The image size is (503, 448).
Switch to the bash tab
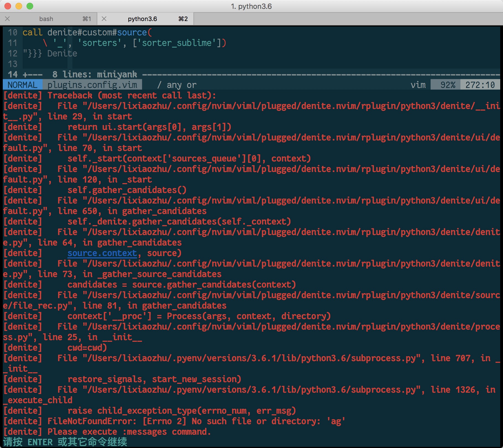coord(48,19)
